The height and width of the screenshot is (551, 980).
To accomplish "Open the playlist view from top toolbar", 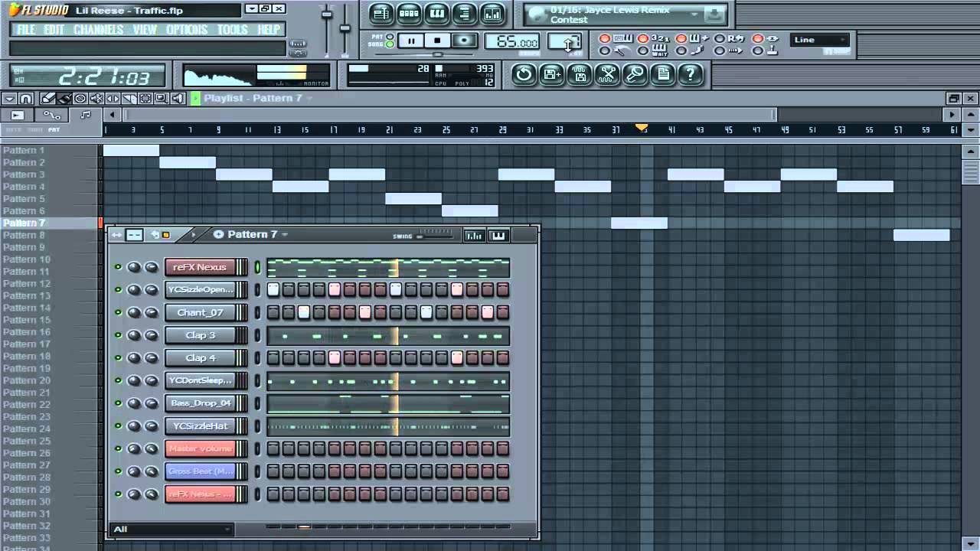I will [381, 13].
